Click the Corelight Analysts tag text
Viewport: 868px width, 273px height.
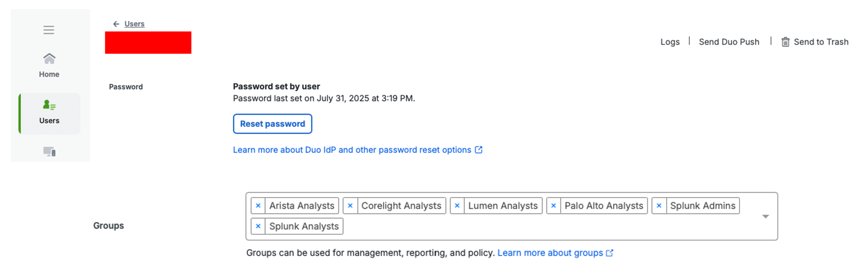401,206
